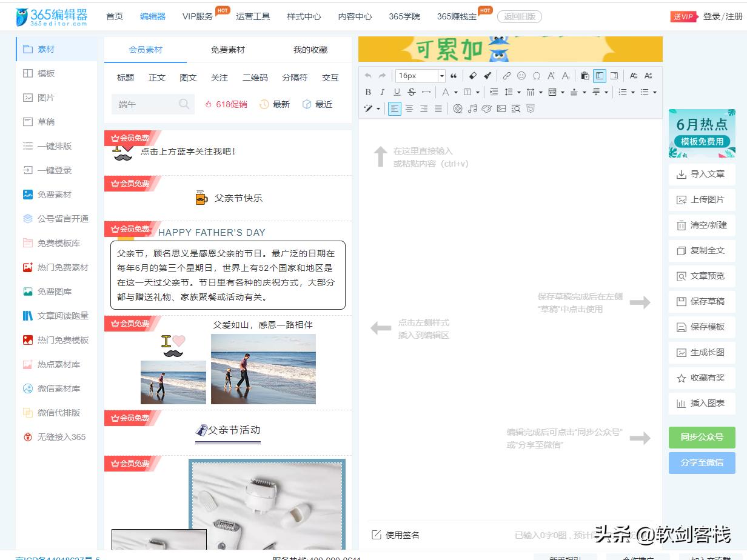Open the emoji picker in the toolbar
The height and width of the screenshot is (560, 747).
[521, 76]
